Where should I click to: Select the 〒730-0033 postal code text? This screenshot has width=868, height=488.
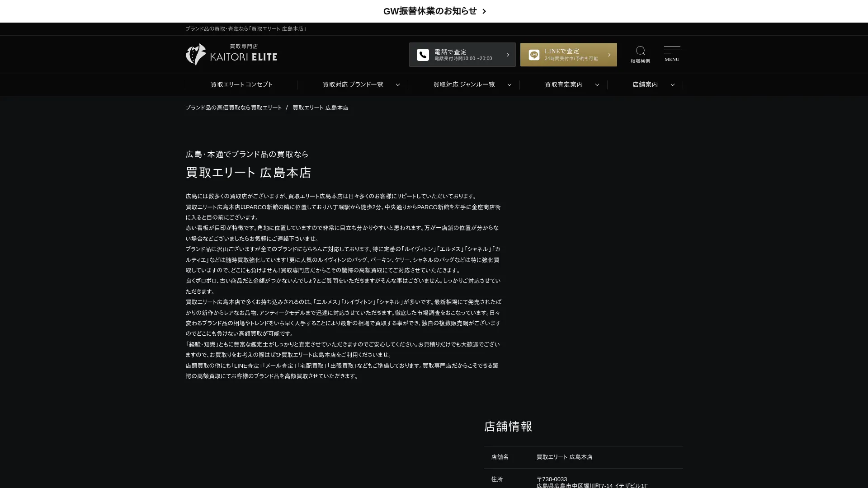point(552,479)
